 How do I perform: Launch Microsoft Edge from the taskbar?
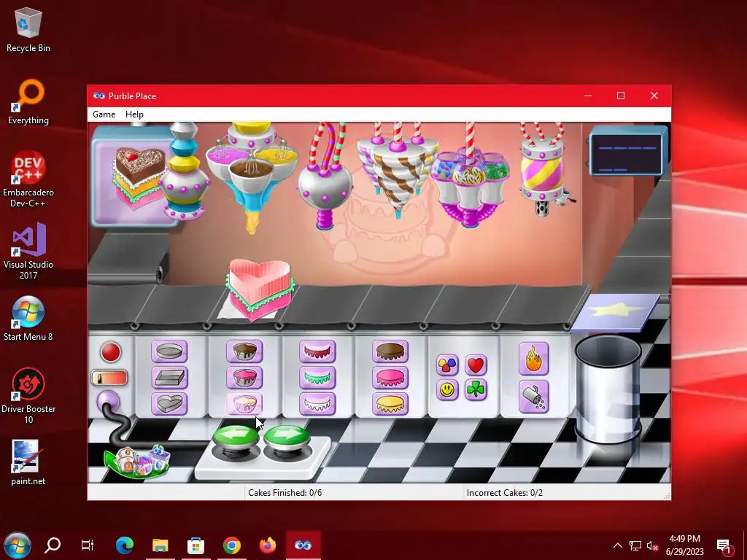(x=124, y=545)
